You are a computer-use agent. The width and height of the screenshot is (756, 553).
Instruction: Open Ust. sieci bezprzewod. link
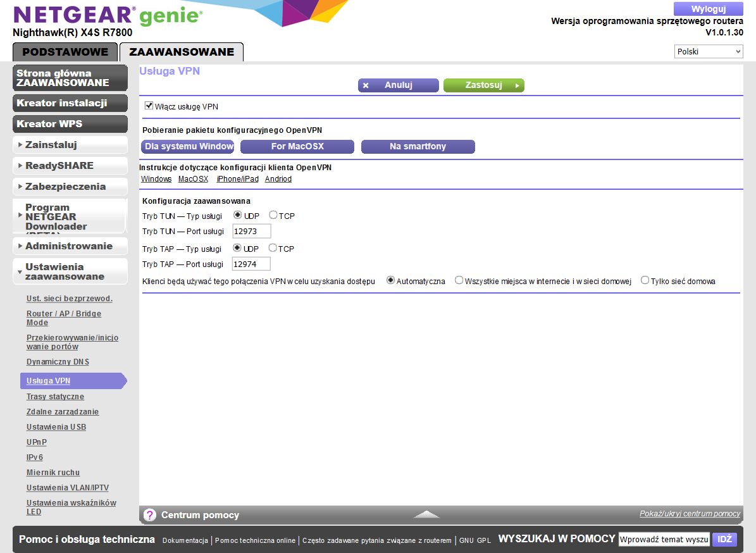(x=70, y=299)
